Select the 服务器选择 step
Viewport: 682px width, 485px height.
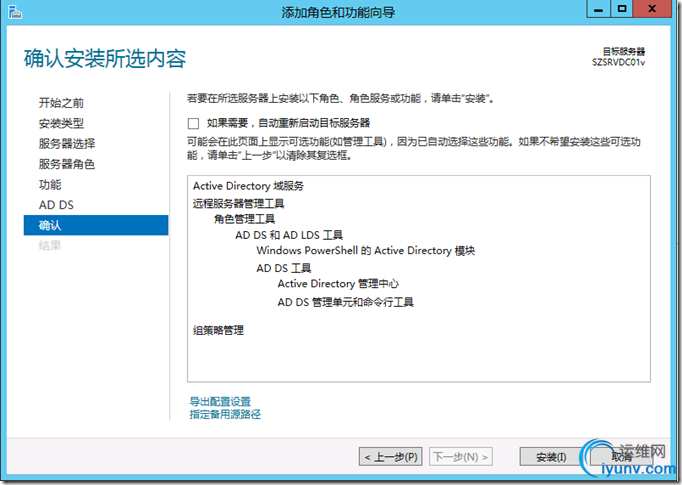click(67, 144)
